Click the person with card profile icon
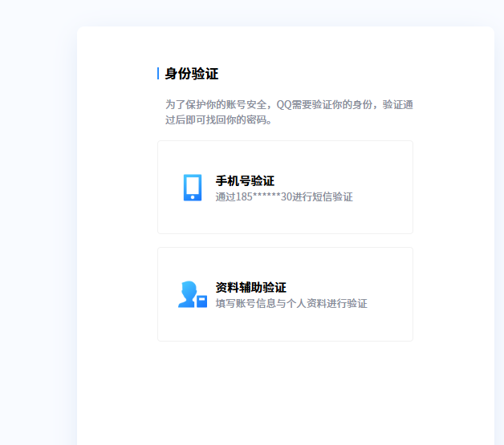This screenshot has height=445, width=504. point(193,294)
